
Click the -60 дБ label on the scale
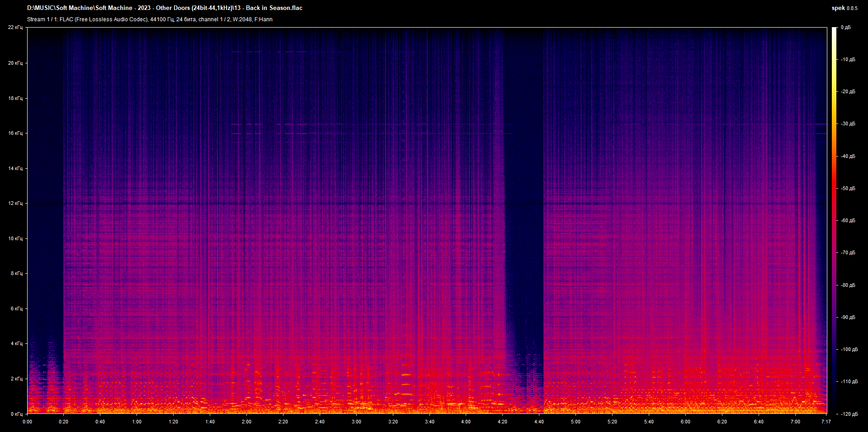coord(848,221)
